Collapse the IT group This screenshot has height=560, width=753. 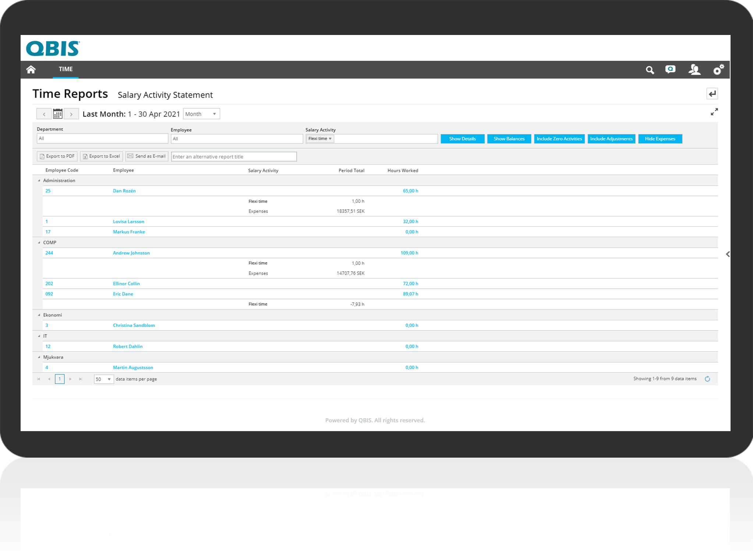pyautogui.click(x=39, y=336)
